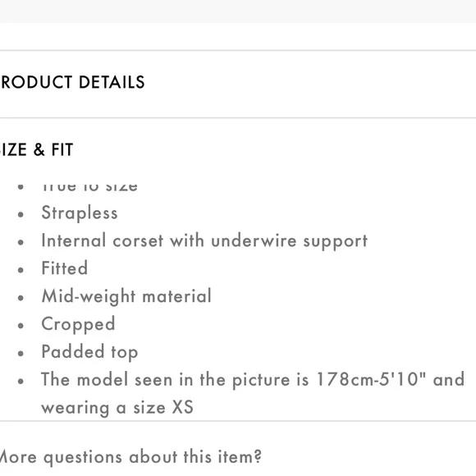Click the Strapless list item

80,213
